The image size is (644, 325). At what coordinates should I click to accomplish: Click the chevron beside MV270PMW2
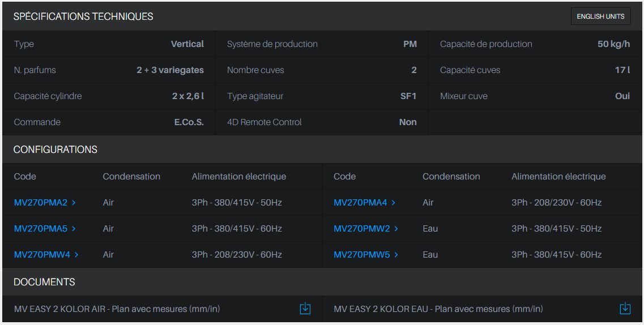click(396, 229)
